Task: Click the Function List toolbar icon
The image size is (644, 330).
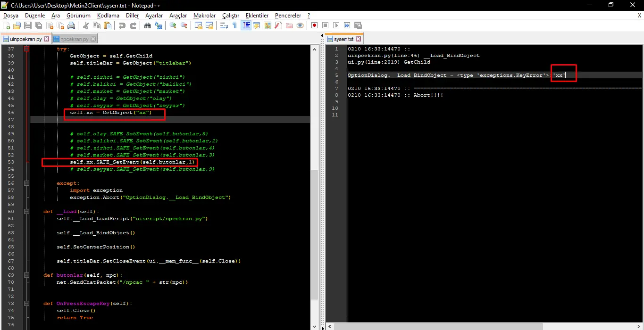Action: click(x=278, y=25)
